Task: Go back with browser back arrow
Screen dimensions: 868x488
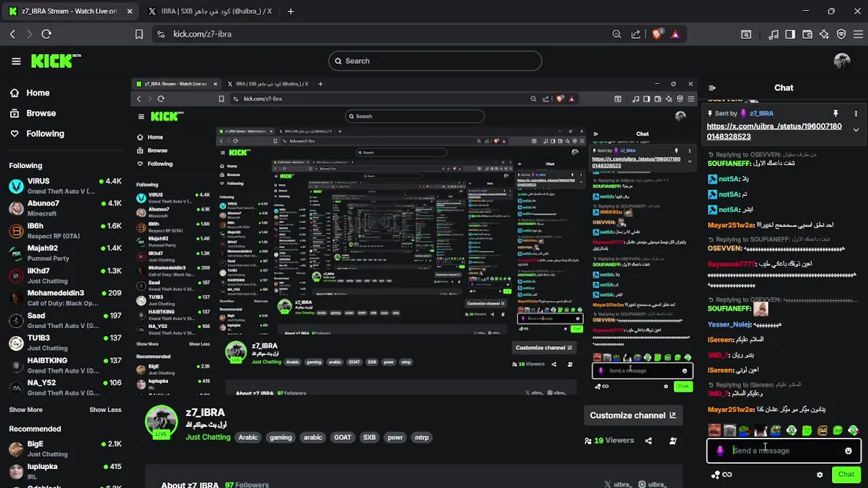Action: coord(13,34)
